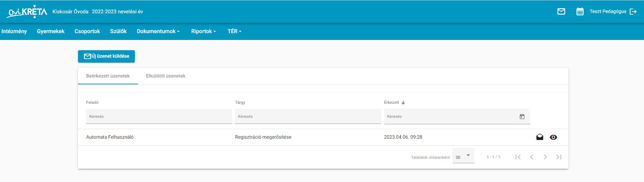Open the Intézmény menu

pyautogui.click(x=14, y=31)
